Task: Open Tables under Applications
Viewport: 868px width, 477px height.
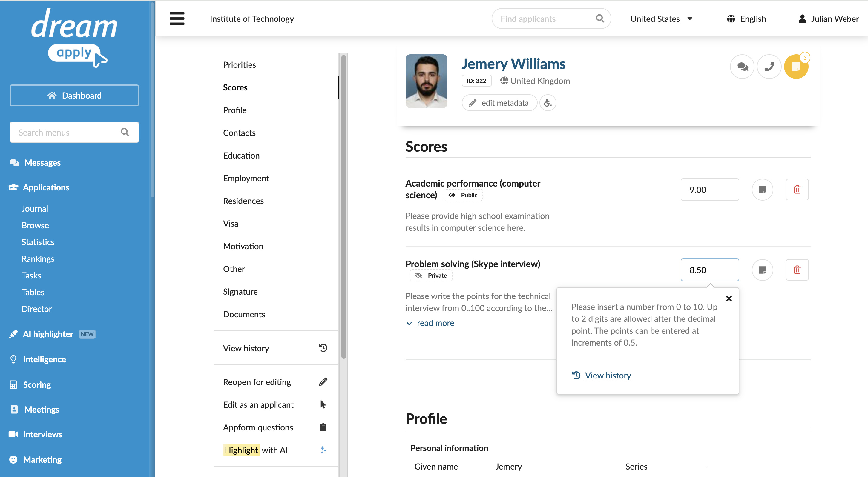Action: pos(33,292)
